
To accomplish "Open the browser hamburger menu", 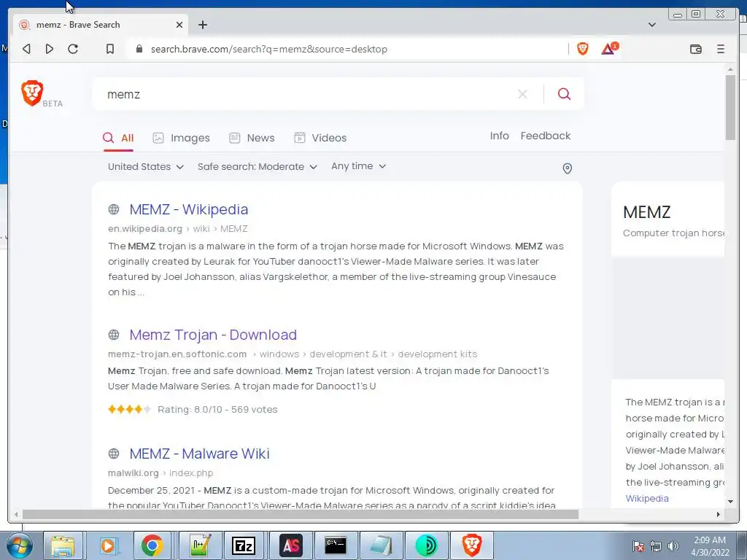I will tap(720, 49).
